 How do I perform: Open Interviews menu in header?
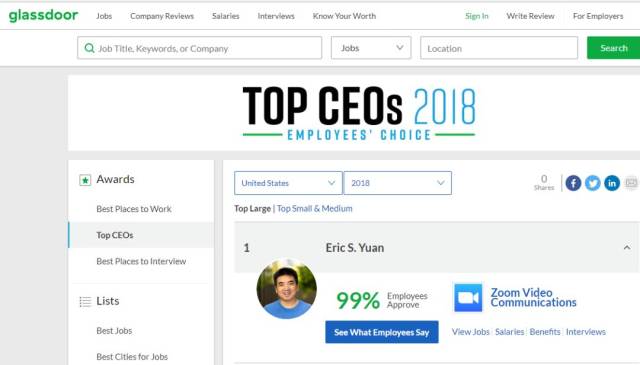click(276, 16)
